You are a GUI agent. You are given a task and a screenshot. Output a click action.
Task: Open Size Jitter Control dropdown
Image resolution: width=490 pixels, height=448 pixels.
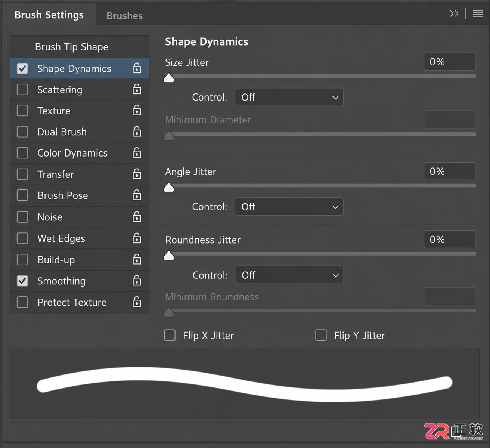[289, 97]
